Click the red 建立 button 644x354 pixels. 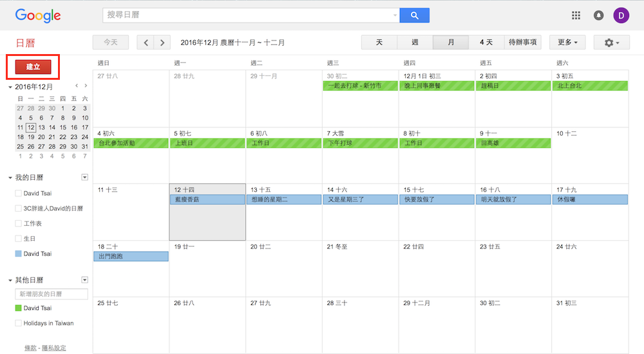(33, 67)
